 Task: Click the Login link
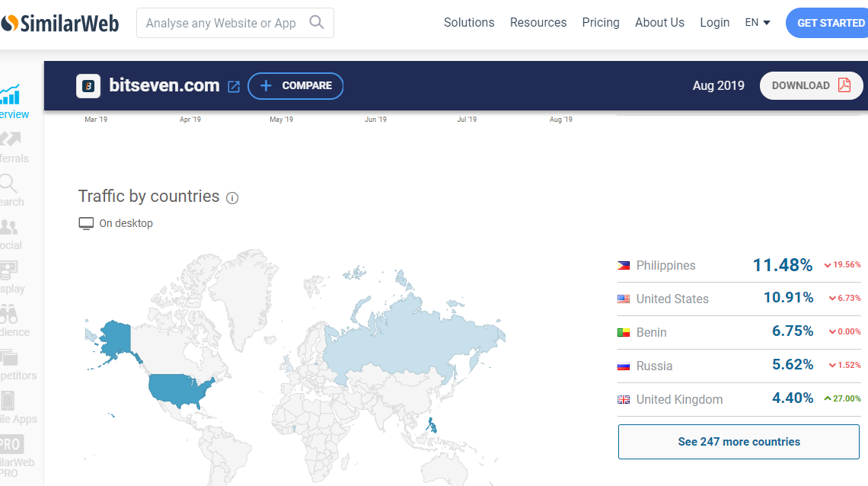point(715,23)
